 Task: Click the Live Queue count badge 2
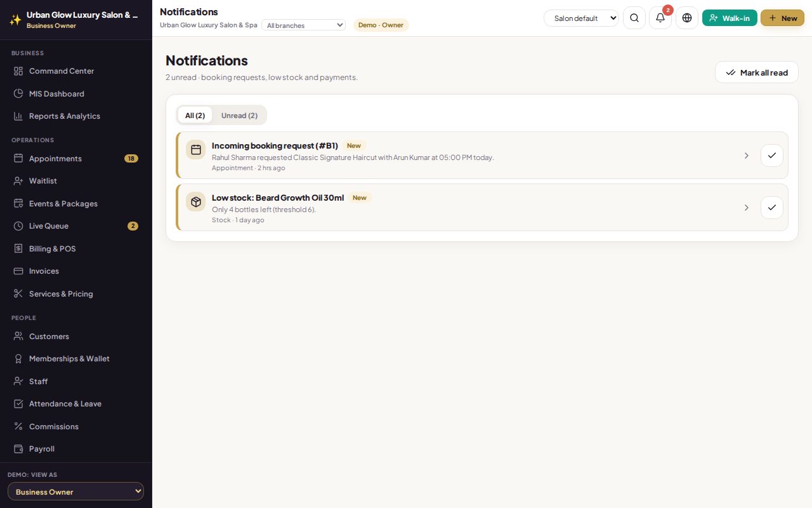point(133,226)
